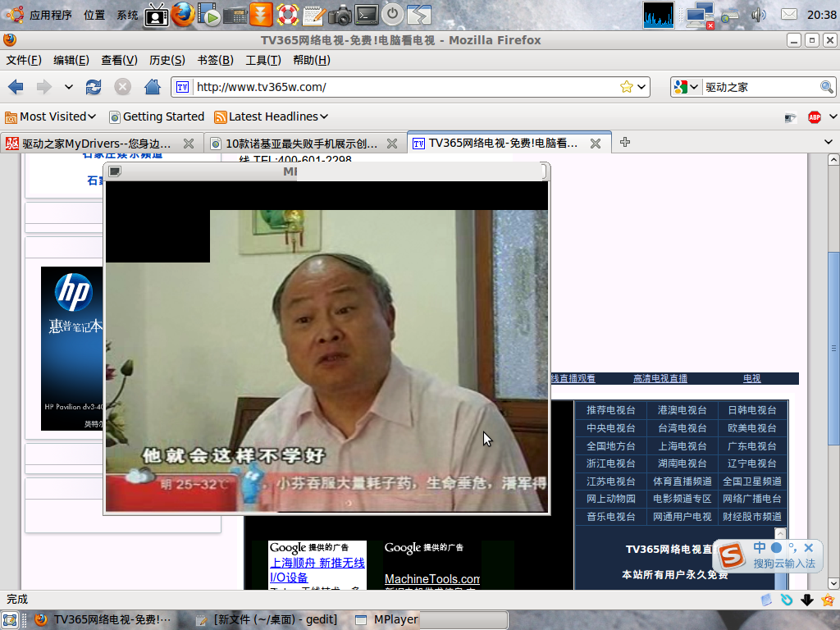
Task: Reload the current page in Firefox
Action: click(94, 87)
